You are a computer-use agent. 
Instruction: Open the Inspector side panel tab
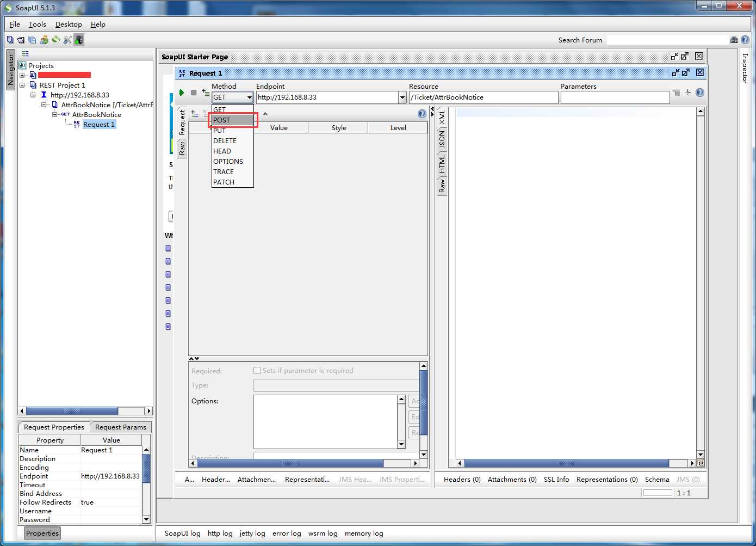[x=745, y=68]
